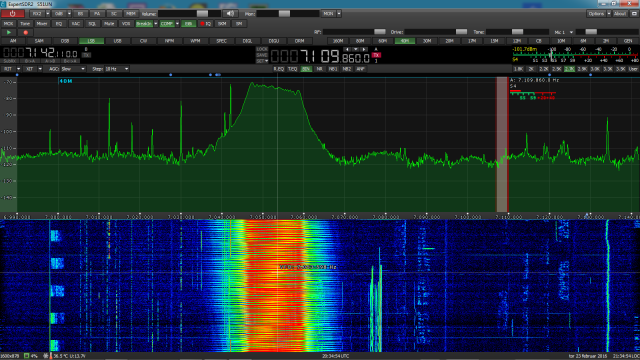This screenshot has height=360, width=640.
Task: Open the Options dropdown arrow
Action: point(609,13)
